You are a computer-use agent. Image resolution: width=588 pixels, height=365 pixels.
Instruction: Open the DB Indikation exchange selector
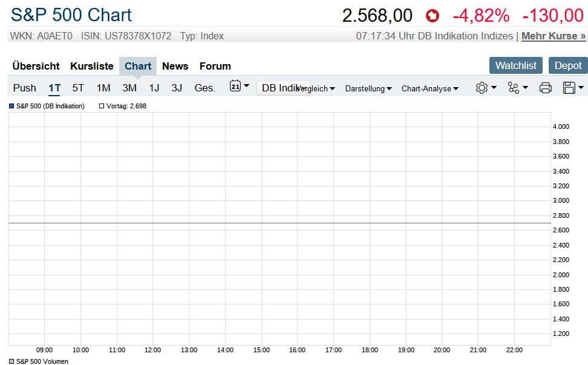click(284, 88)
